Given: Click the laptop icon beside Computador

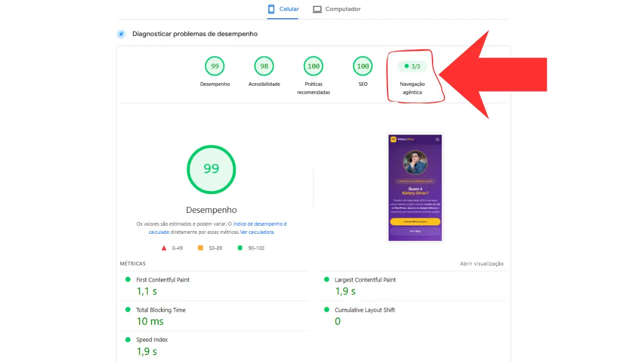Looking at the screenshot, I should click(x=317, y=9).
